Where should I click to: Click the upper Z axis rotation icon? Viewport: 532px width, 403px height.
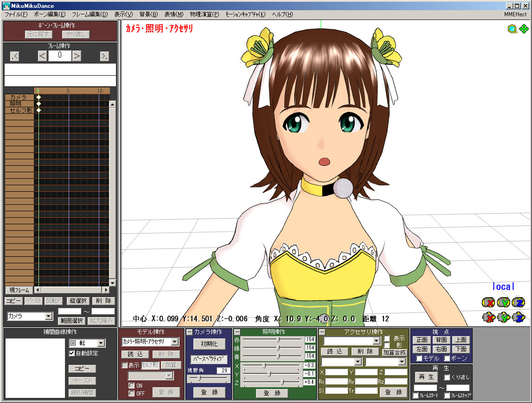click(x=519, y=302)
